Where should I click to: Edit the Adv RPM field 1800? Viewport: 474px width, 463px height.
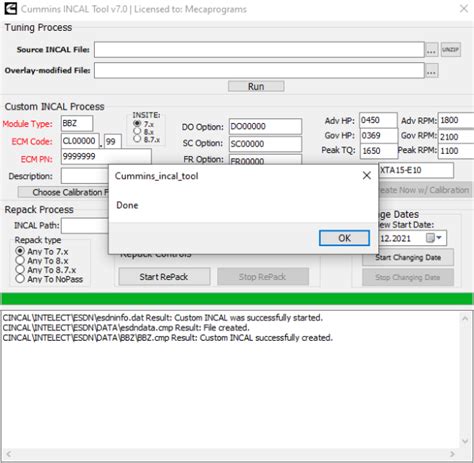coord(456,120)
